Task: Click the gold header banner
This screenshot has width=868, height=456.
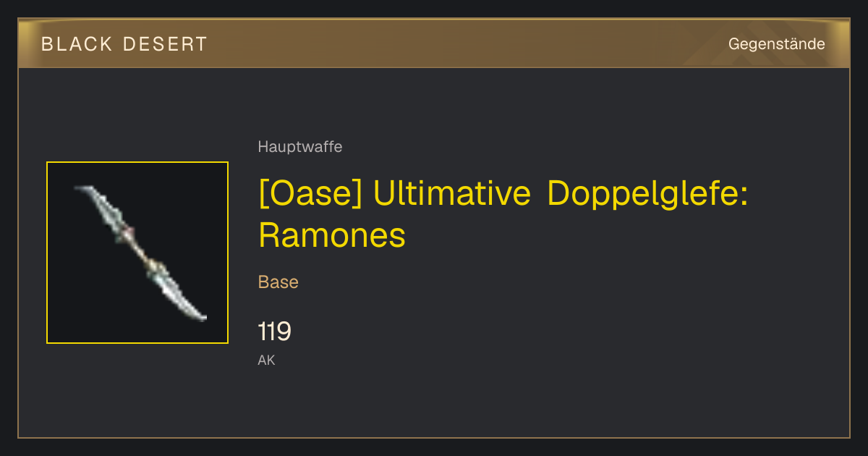Action: 434,43
